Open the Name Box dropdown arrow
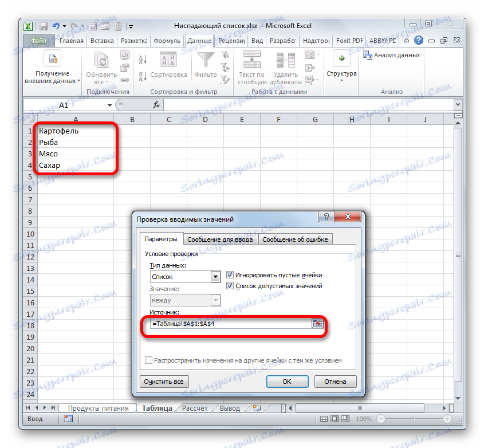 (x=109, y=105)
